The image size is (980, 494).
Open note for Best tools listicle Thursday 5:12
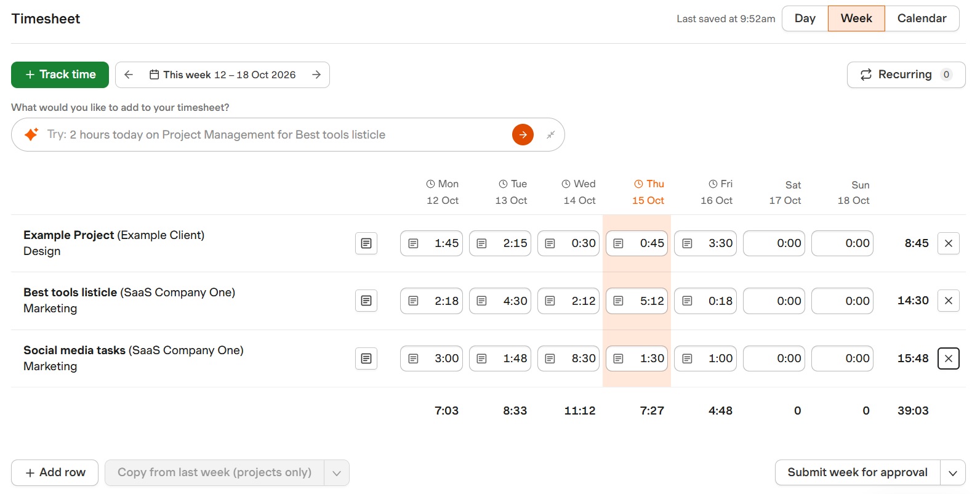tap(619, 301)
